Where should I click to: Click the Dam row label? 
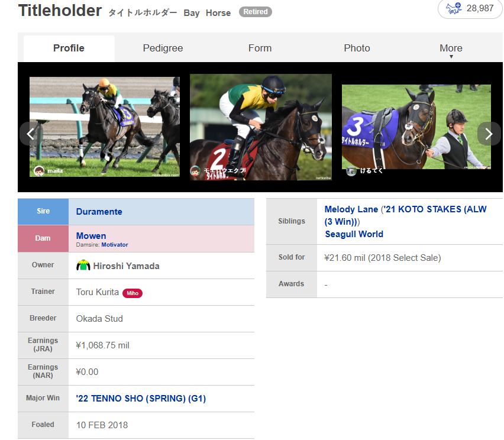point(43,238)
